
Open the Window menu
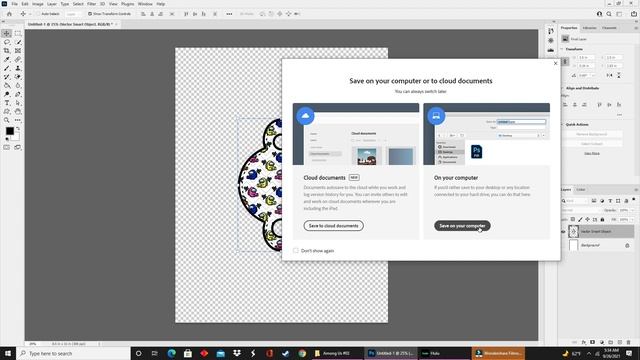point(145,4)
